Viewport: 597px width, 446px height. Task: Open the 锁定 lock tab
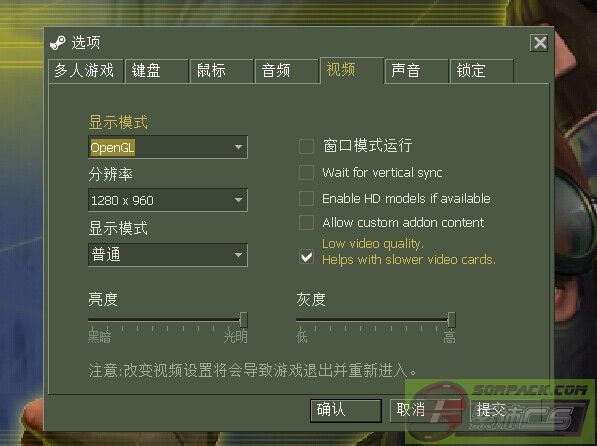[x=482, y=71]
